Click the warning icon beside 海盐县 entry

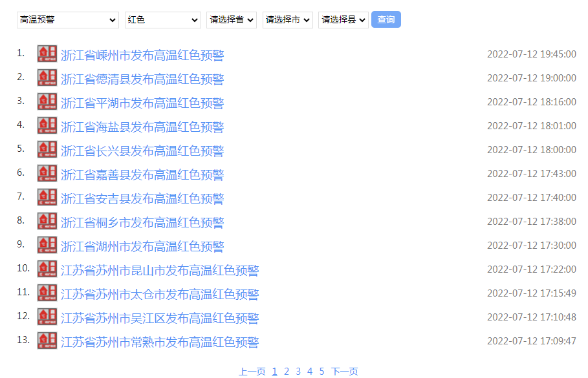[47, 126]
